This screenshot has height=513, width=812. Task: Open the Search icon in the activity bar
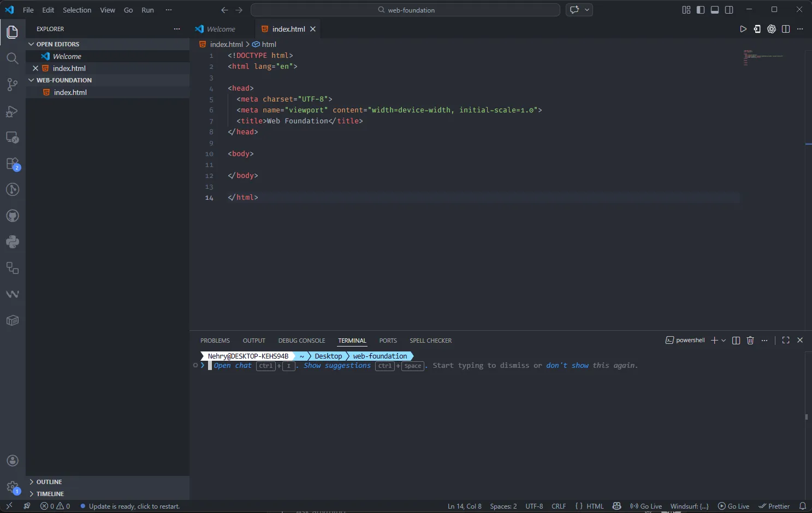pos(12,58)
